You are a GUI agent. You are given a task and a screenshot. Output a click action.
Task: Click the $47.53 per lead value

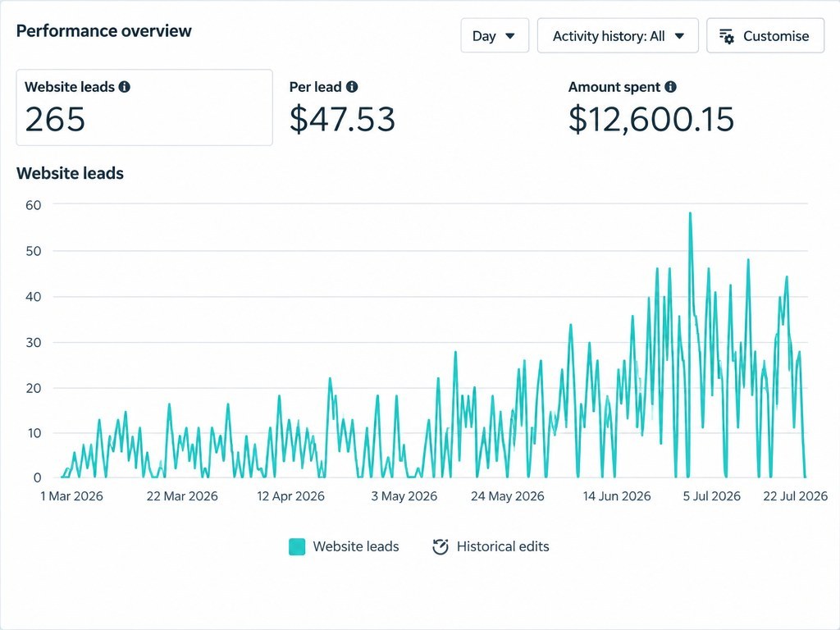click(x=342, y=119)
